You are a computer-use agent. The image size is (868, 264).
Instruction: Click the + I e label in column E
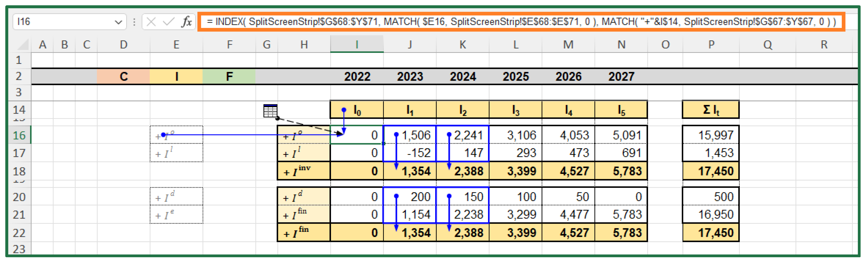(x=176, y=214)
